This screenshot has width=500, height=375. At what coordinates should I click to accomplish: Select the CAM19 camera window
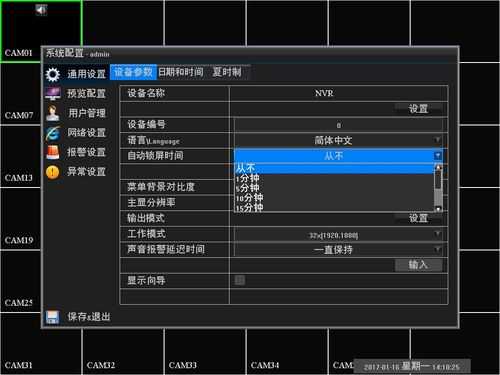pyautogui.click(x=20, y=219)
